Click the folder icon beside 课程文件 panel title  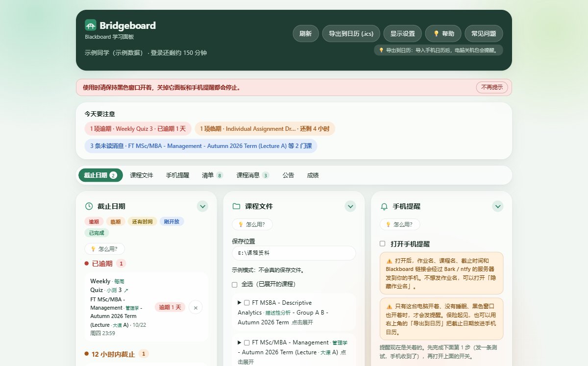(236, 206)
